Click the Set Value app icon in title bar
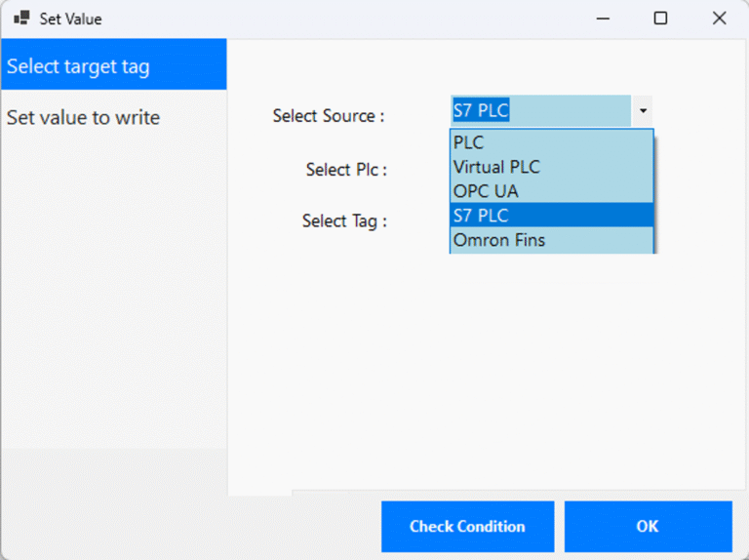This screenshot has height=560, width=749. click(x=21, y=19)
